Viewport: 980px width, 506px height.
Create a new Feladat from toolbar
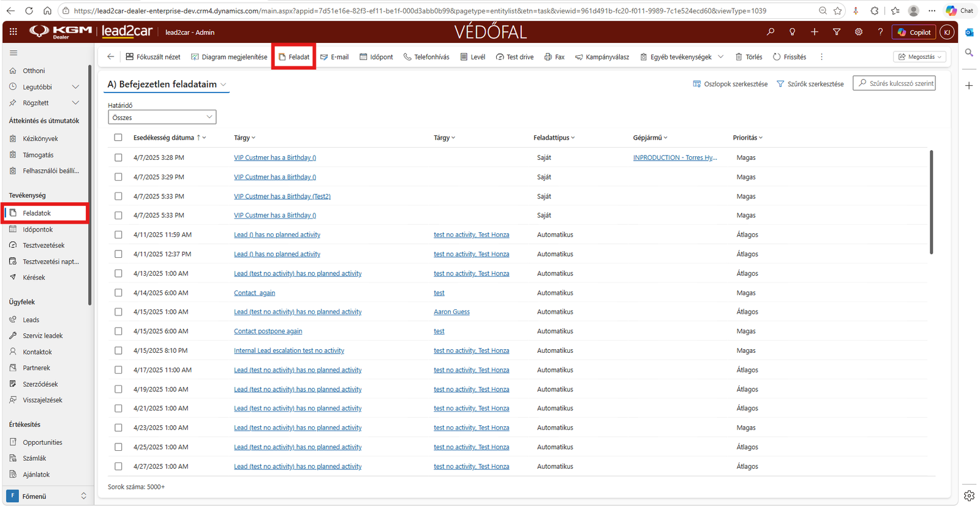(294, 57)
